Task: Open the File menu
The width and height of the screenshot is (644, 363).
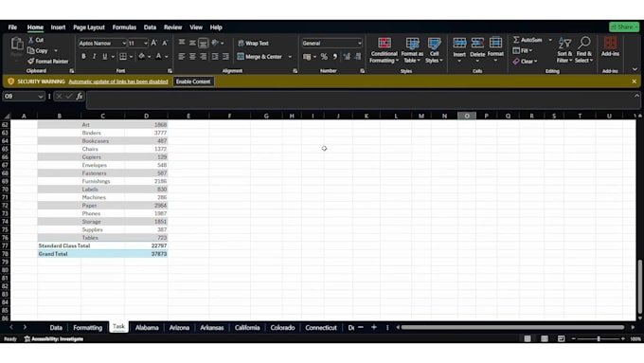Action: [12, 27]
